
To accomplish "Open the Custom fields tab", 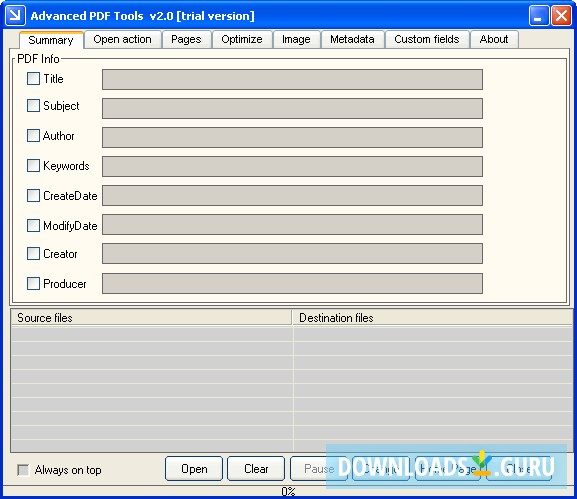I will point(427,39).
